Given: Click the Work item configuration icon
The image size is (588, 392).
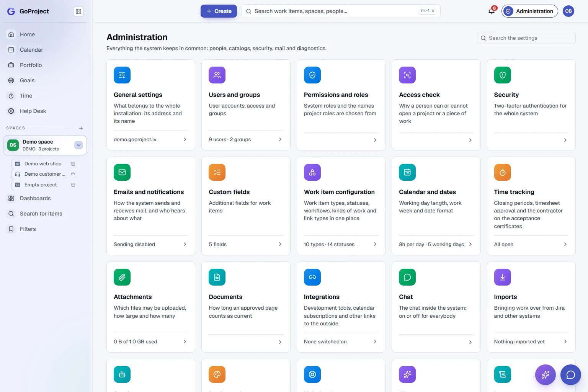Looking at the screenshot, I should point(312,172).
